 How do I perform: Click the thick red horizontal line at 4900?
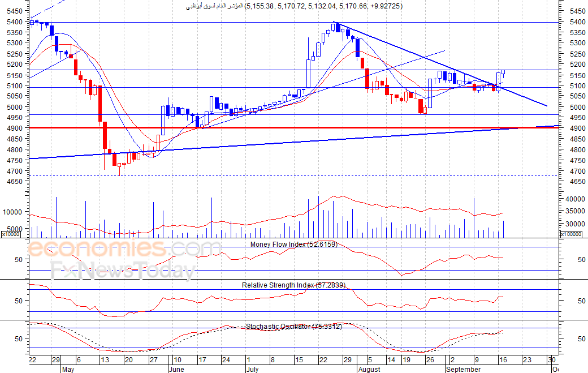click(293, 128)
